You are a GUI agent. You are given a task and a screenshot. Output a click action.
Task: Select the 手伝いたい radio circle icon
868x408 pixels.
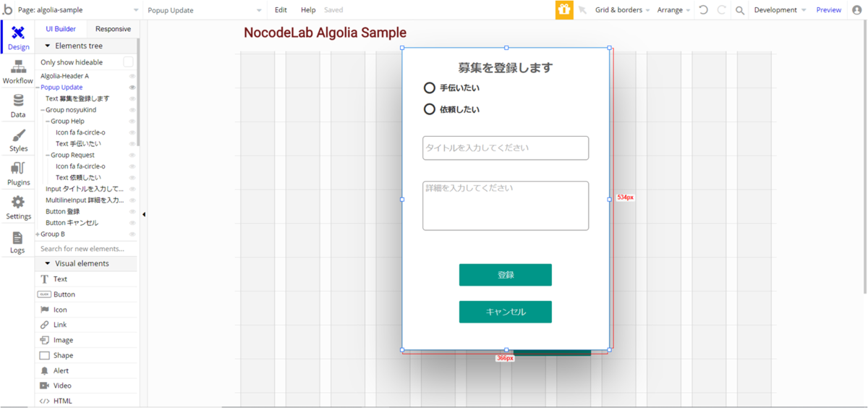[429, 88]
